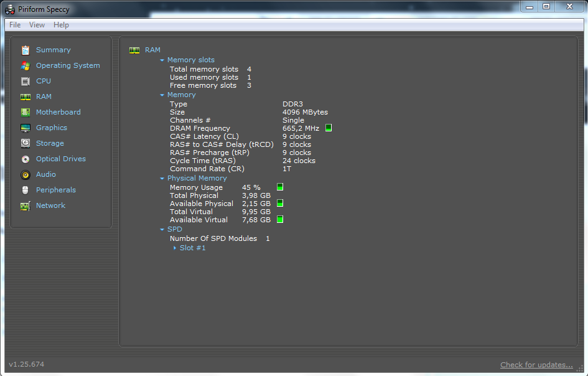The height and width of the screenshot is (376, 588).
Task: Close the Speccy window
Action: coord(569,6)
